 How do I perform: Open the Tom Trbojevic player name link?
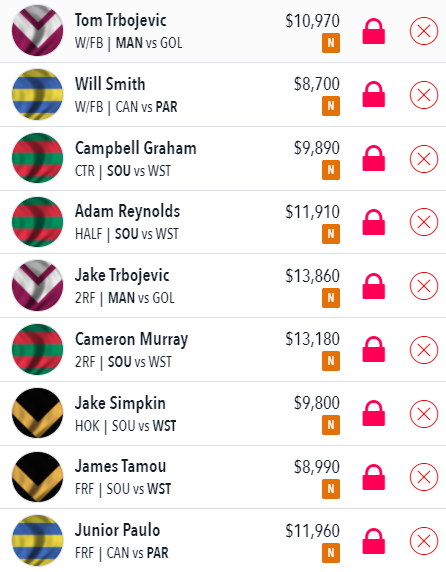(121, 21)
